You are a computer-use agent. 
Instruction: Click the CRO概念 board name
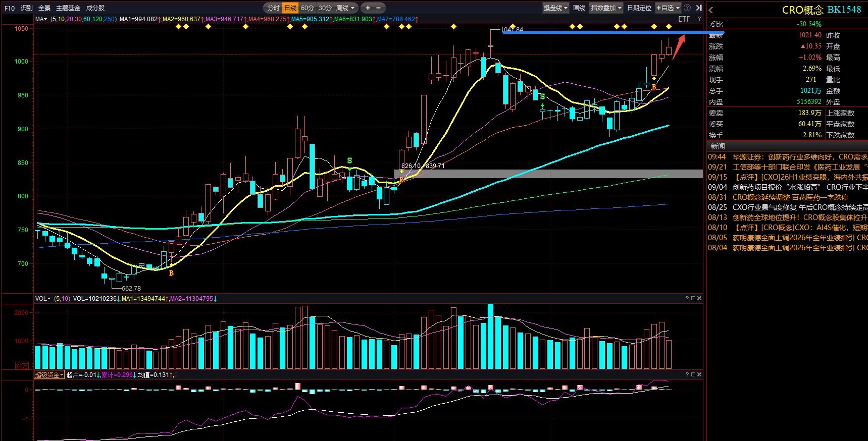(x=802, y=10)
